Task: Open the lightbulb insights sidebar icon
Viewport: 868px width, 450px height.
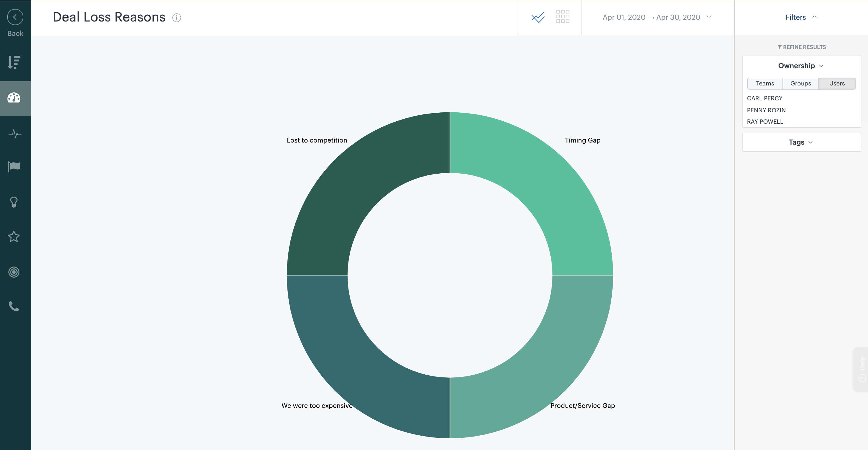Action: [14, 202]
